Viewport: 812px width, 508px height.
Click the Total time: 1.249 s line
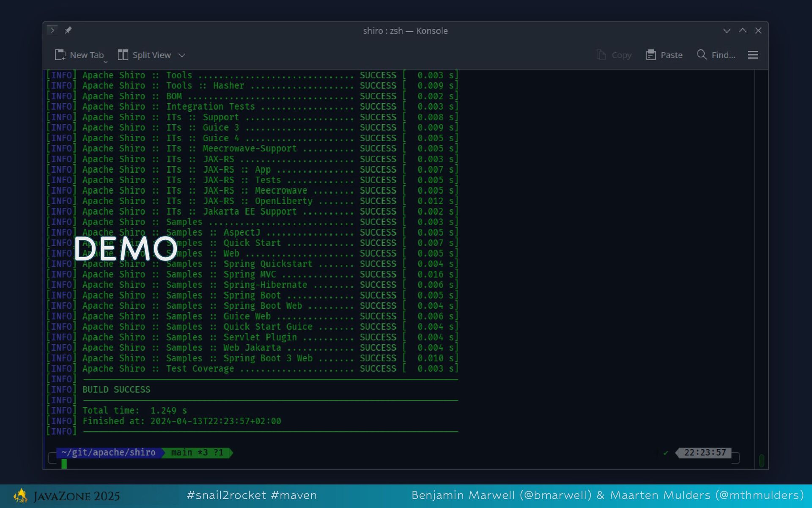tap(134, 410)
